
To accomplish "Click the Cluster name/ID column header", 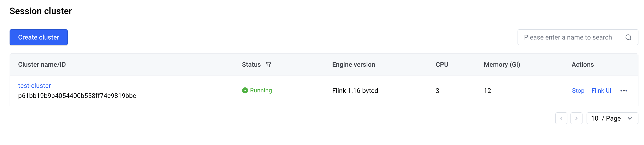I will [42, 64].
